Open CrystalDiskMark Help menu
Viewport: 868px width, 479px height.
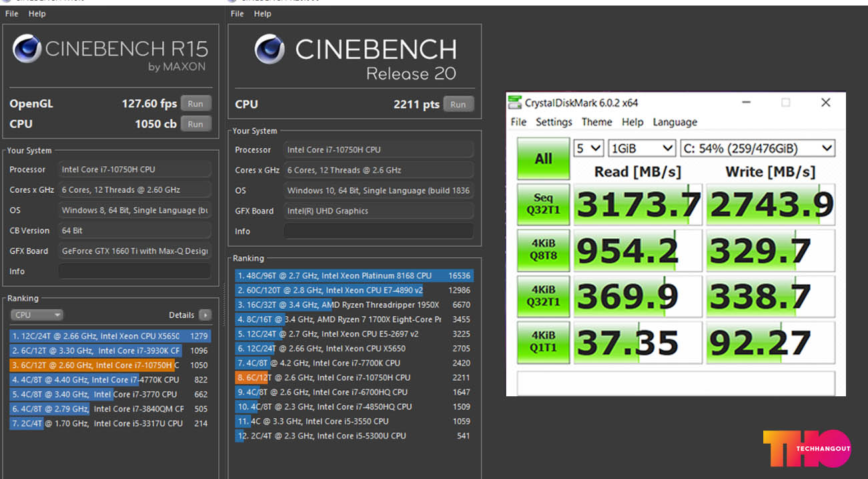632,122
